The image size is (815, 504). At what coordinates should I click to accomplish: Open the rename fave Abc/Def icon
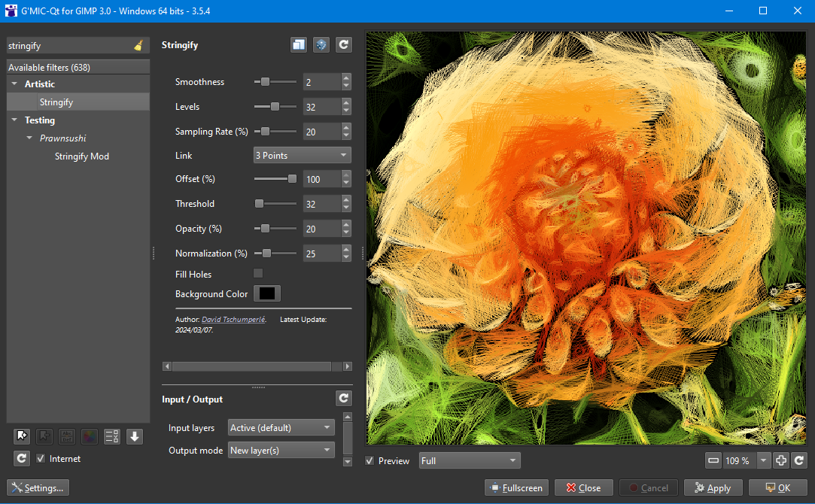66,436
